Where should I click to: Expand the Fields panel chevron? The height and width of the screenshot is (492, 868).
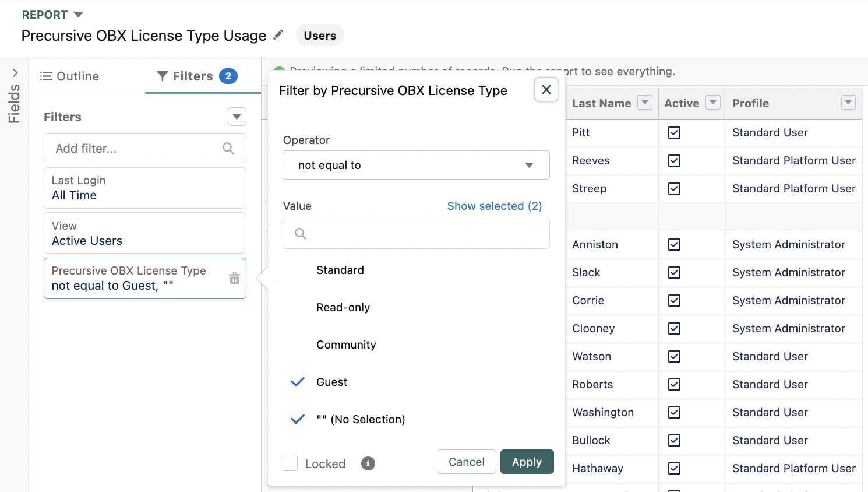15,73
